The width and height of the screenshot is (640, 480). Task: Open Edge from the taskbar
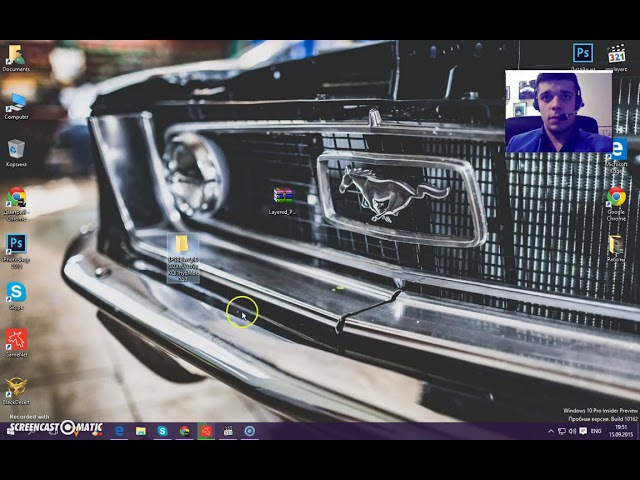click(119, 431)
